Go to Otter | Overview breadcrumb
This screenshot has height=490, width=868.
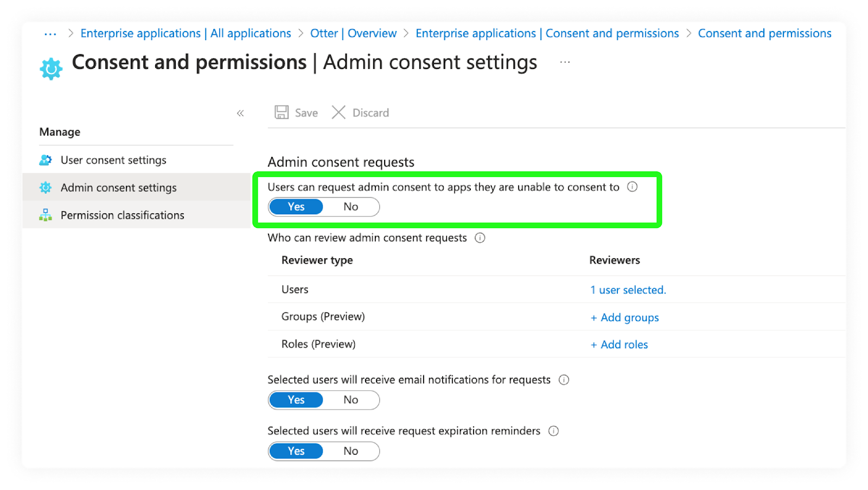(x=353, y=33)
